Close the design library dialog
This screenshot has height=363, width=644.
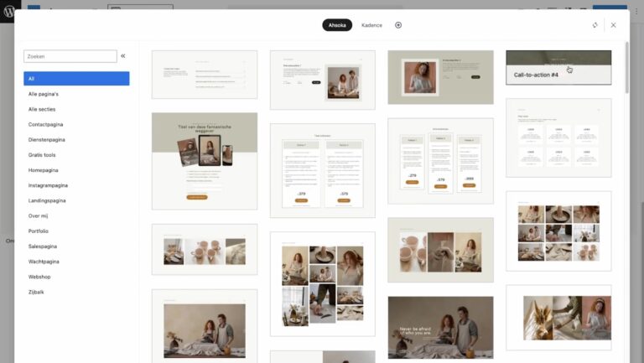pos(613,25)
